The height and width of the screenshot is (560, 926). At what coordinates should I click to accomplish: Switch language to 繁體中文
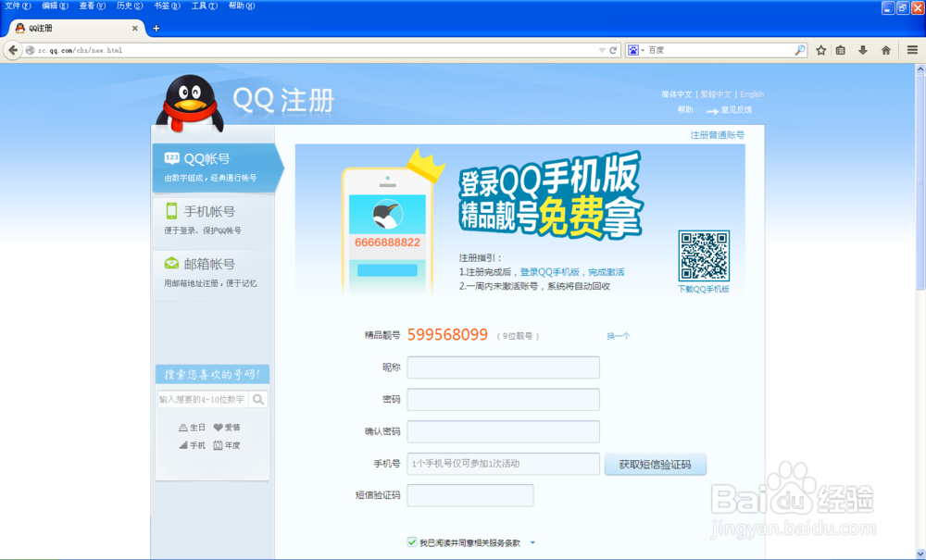(x=716, y=94)
